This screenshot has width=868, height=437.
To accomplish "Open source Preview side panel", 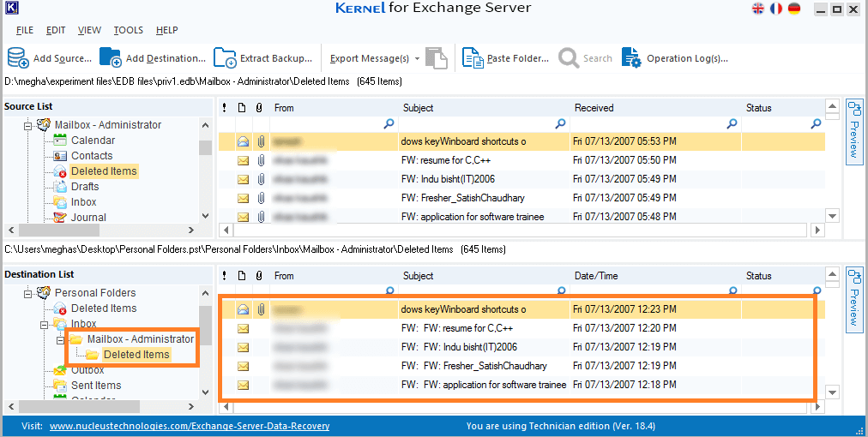I will pos(854,131).
